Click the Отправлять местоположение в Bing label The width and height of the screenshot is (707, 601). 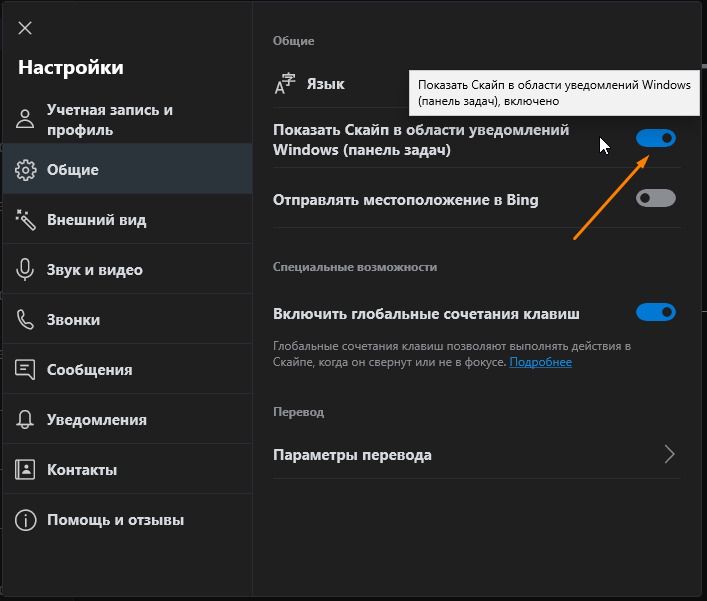(406, 200)
